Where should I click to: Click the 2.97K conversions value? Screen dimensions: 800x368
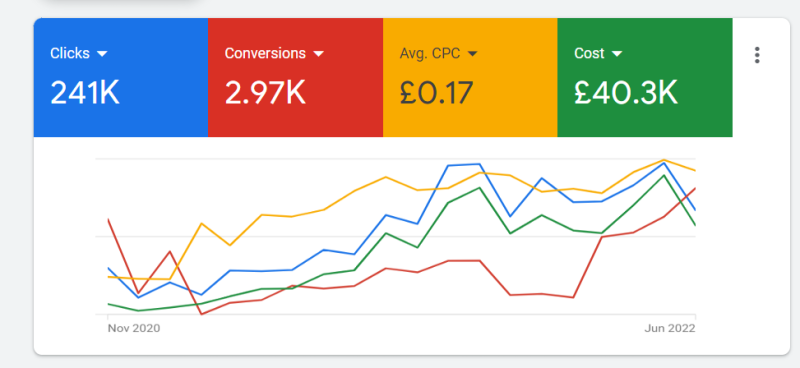265,93
